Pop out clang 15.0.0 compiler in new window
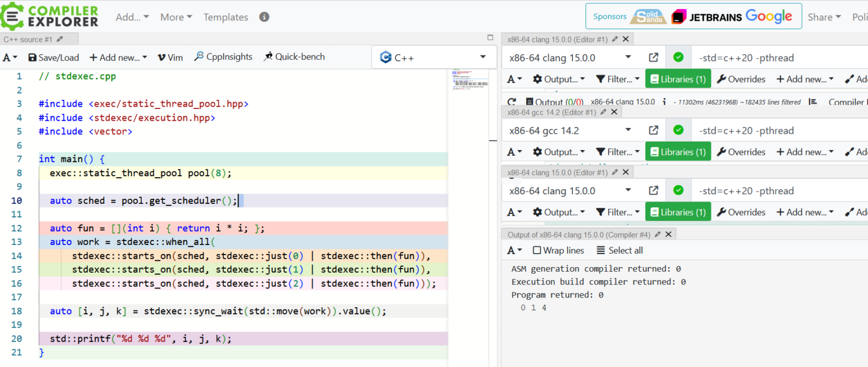The height and width of the screenshot is (367, 868). pyautogui.click(x=653, y=57)
